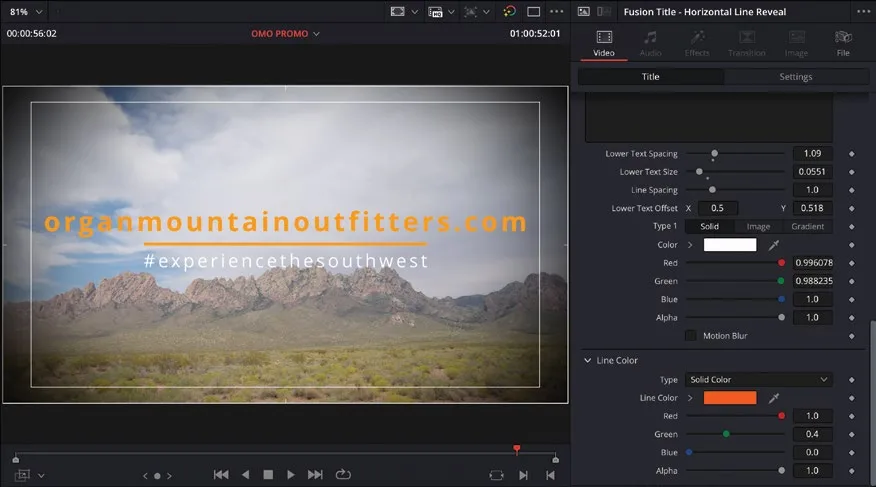This screenshot has height=487, width=876.
Task: Add keyframe for Motion Blur
Action: coord(851,336)
